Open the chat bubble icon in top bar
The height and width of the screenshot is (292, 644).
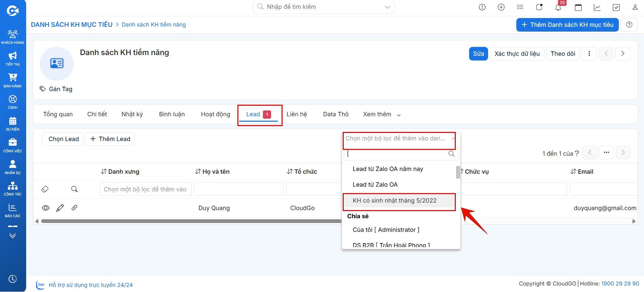coord(539,7)
